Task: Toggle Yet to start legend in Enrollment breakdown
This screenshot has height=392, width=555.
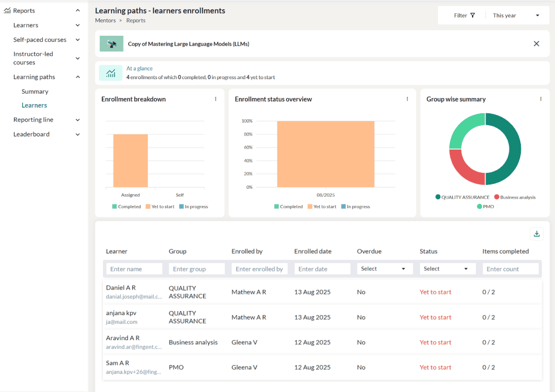Action: point(160,207)
